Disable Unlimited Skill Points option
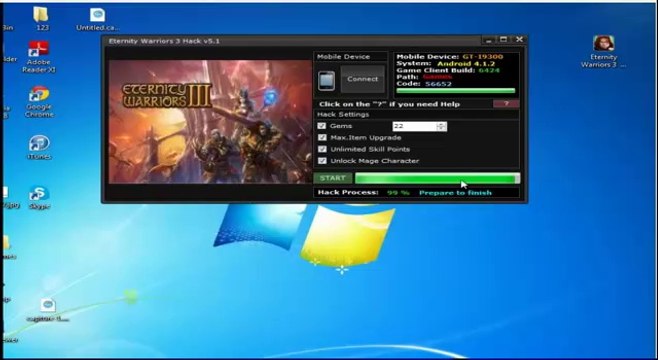 (x=322, y=149)
